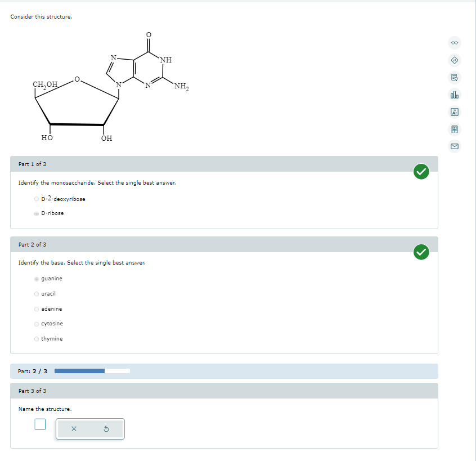Click the green checkmark on Part 1
This screenshot has width=476, height=461.
click(x=421, y=172)
